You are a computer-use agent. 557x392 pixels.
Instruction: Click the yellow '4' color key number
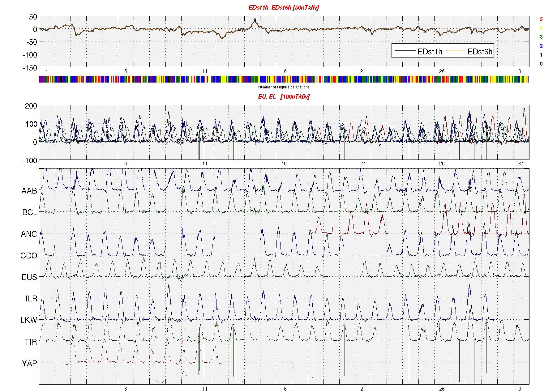click(x=541, y=28)
